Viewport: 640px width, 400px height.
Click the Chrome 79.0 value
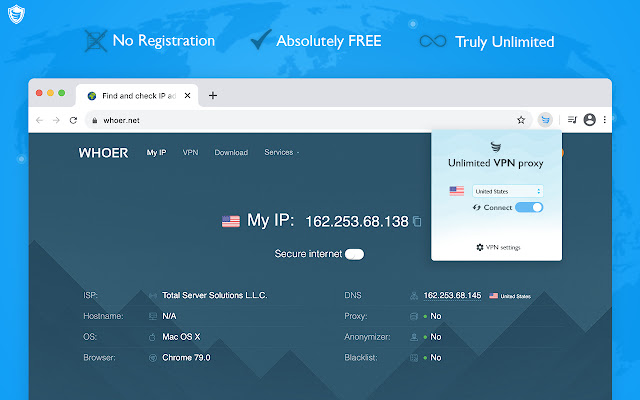coord(186,358)
